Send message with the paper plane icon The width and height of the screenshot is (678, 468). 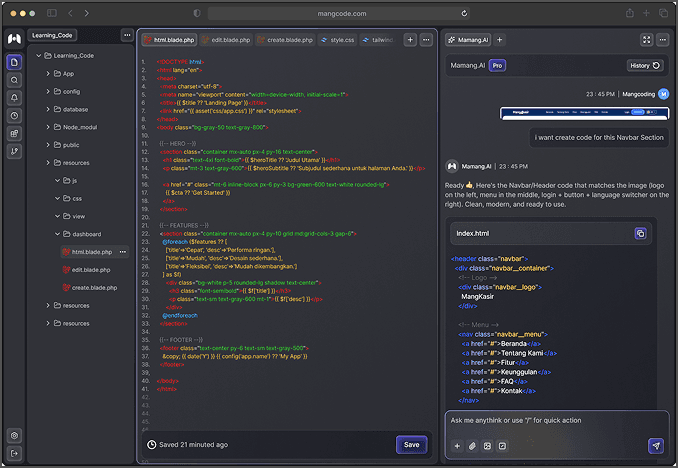click(656, 446)
